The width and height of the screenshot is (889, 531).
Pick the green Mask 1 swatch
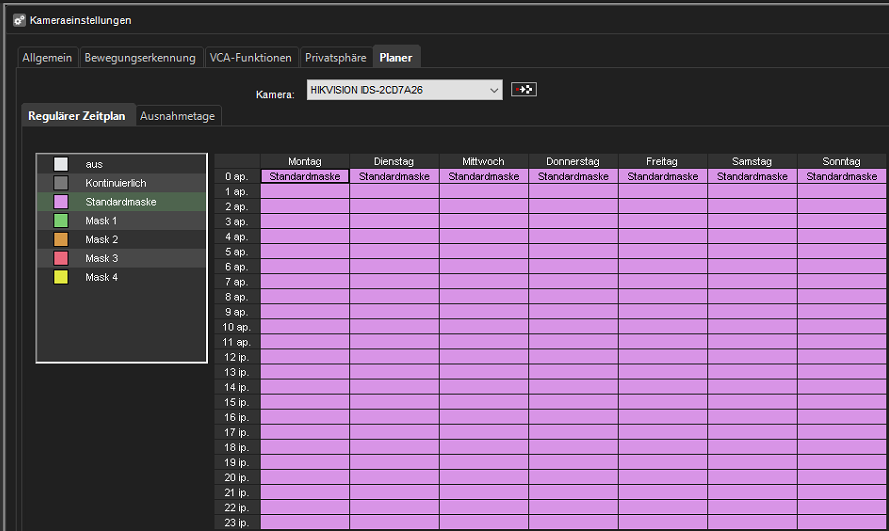click(x=61, y=221)
